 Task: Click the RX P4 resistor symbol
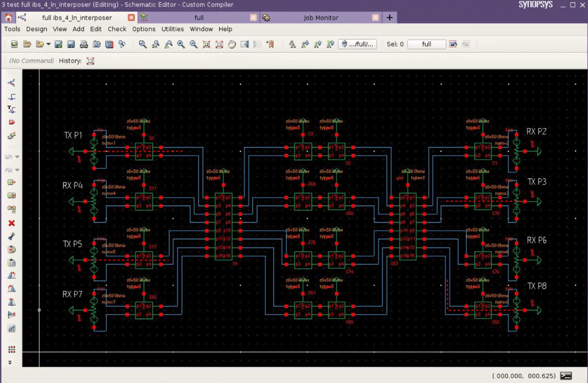click(94, 202)
